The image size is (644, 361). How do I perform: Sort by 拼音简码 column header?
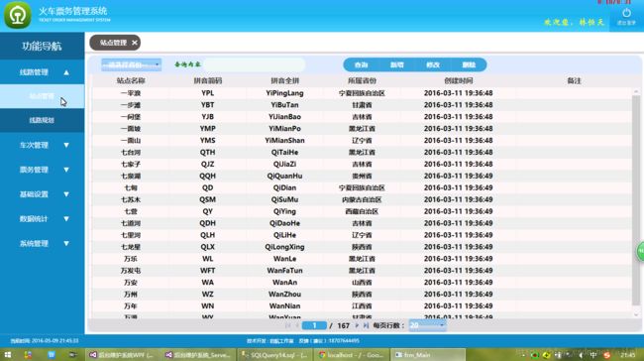[x=207, y=81]
